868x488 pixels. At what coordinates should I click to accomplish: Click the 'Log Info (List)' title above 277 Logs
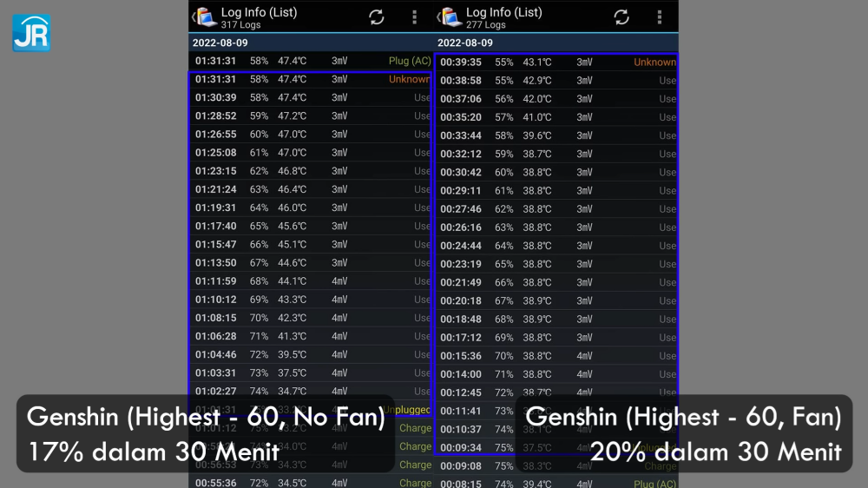(x=503, y=12)
